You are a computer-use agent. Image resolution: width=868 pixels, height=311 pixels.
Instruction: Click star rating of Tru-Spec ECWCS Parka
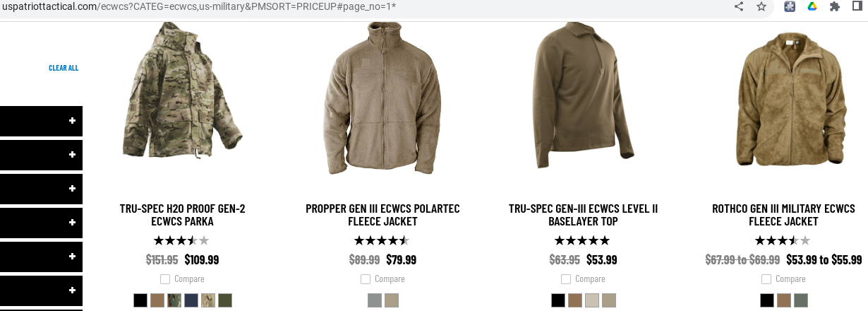point(181,240)
